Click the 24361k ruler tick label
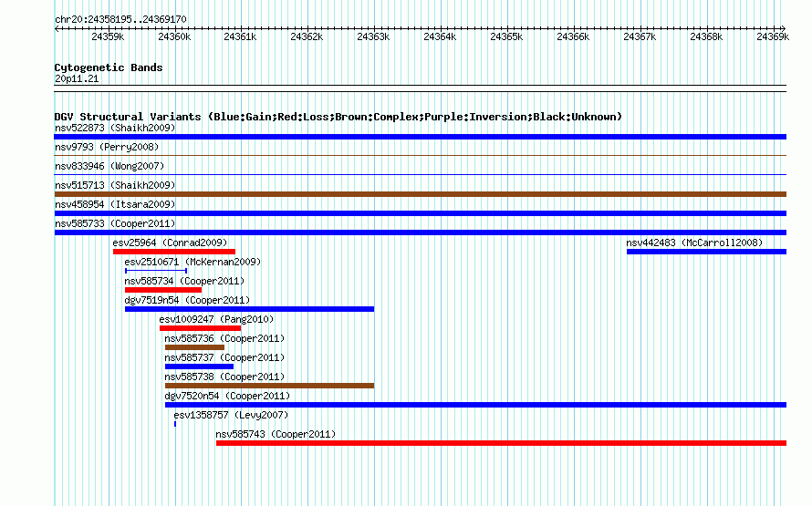Screen dimensions: 812x506 tap(240, 36)
